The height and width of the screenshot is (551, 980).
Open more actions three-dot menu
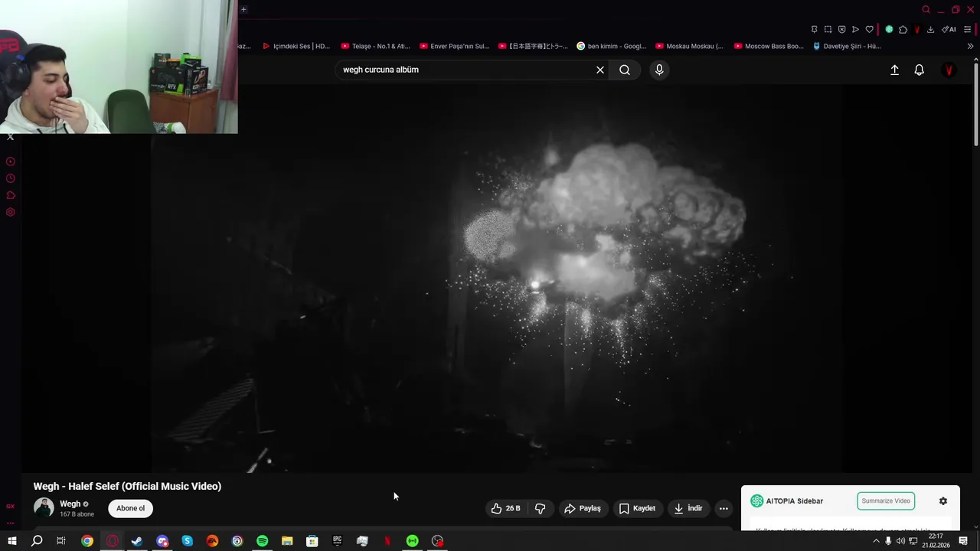724,508
